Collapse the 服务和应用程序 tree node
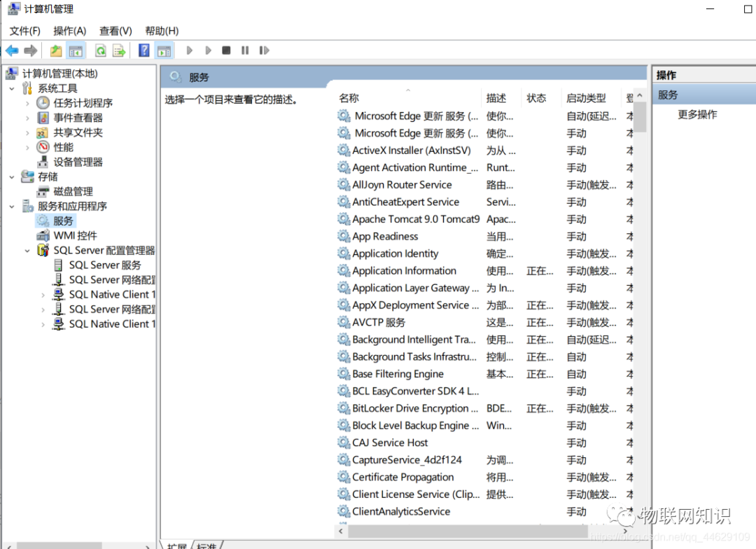 (x=12, y=207)
